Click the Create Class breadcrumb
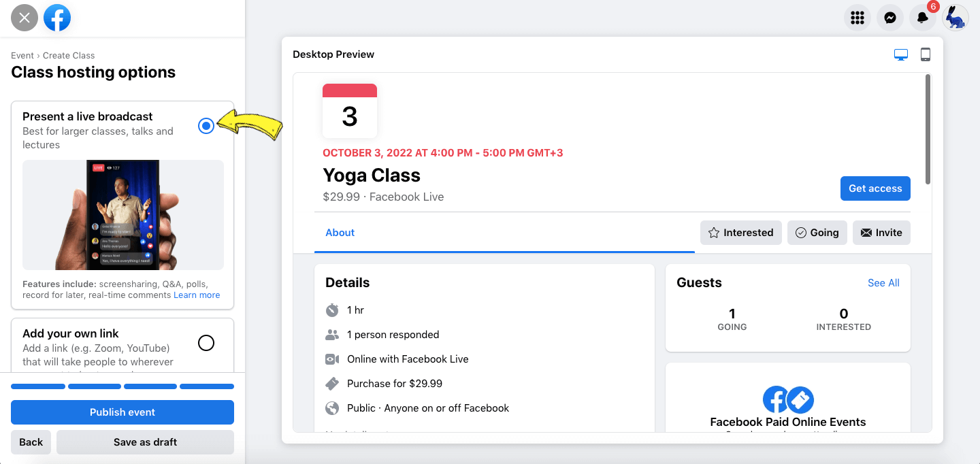The width and height of the screenshot is (980, 464). tap(69, 56)
